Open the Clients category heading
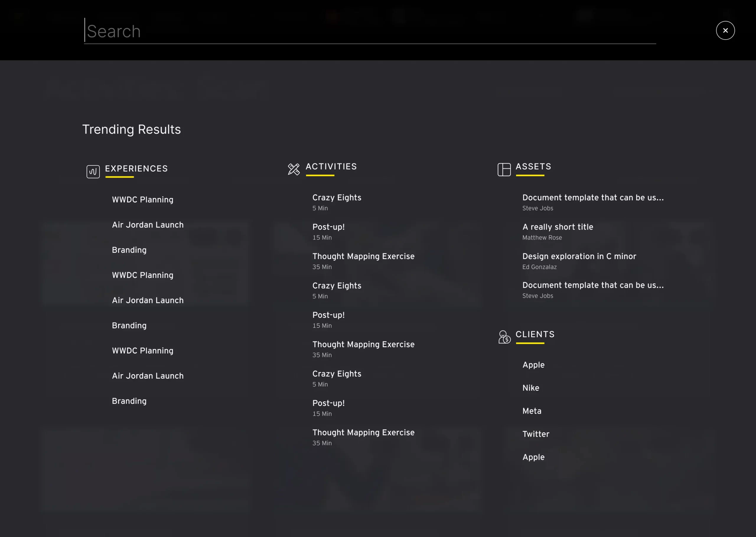Image resolution: width=756 pixels, height=537 pixels. point(535,334)
